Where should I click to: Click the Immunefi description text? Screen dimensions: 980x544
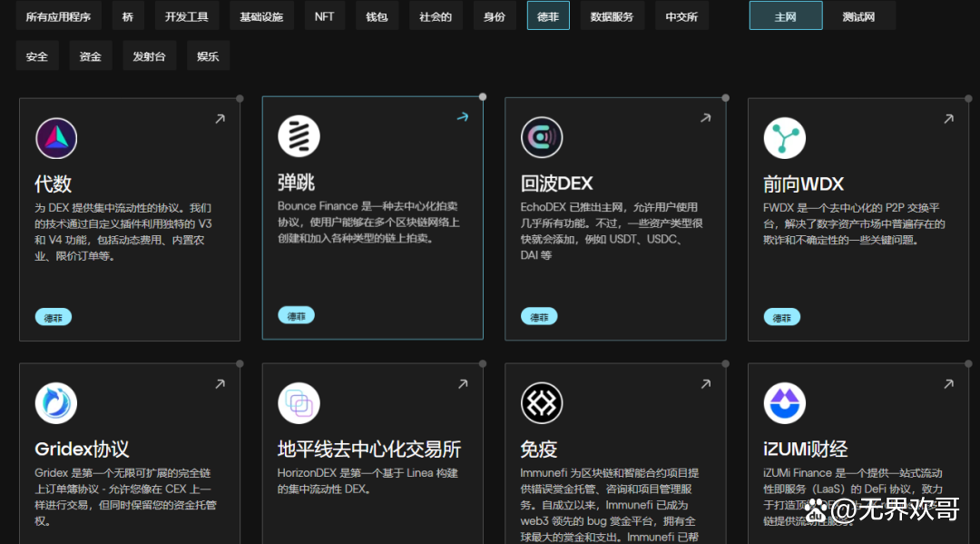pos(610,505)
